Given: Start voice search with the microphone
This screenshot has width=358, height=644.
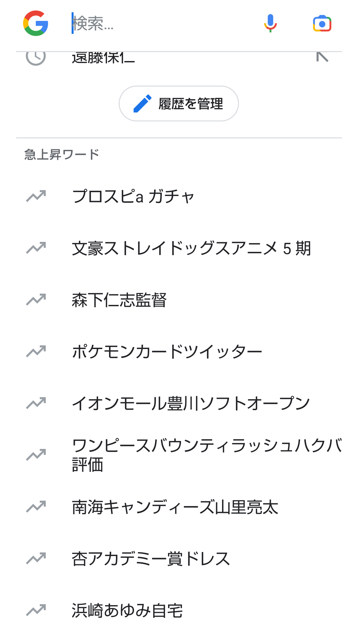Looking at the screenshot, I should 270,23.
